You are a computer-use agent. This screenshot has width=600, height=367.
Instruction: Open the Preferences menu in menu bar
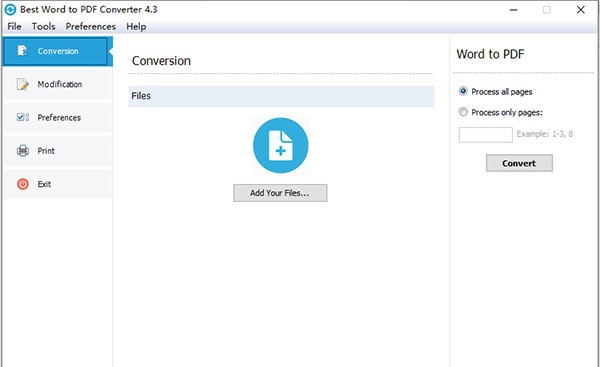pyautogui.click(x=91, y=26)
